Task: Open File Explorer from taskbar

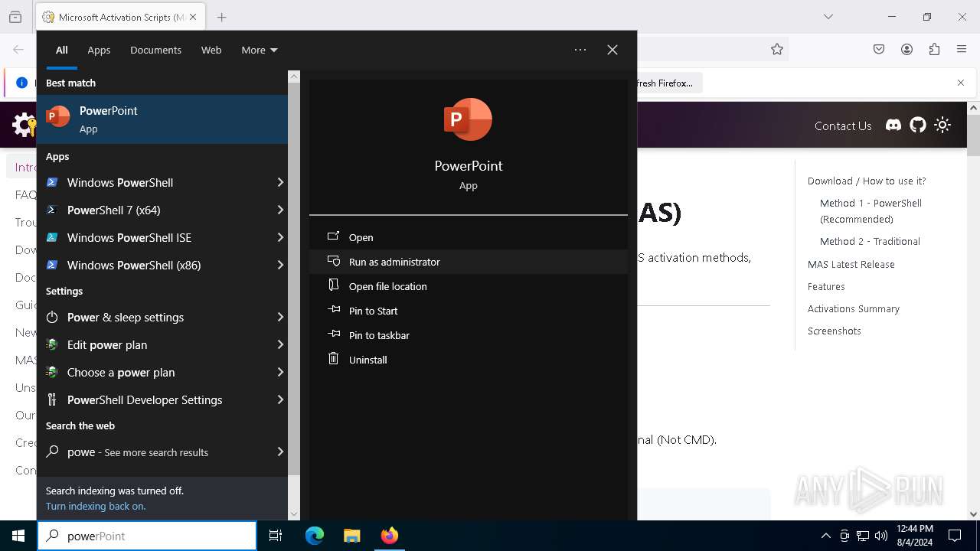Action: click(351, 536)
